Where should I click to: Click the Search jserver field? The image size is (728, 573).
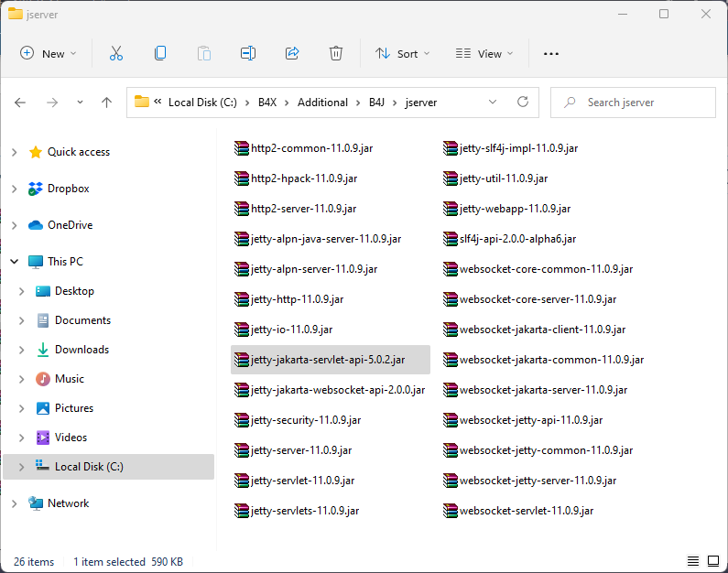pos(633,103)
